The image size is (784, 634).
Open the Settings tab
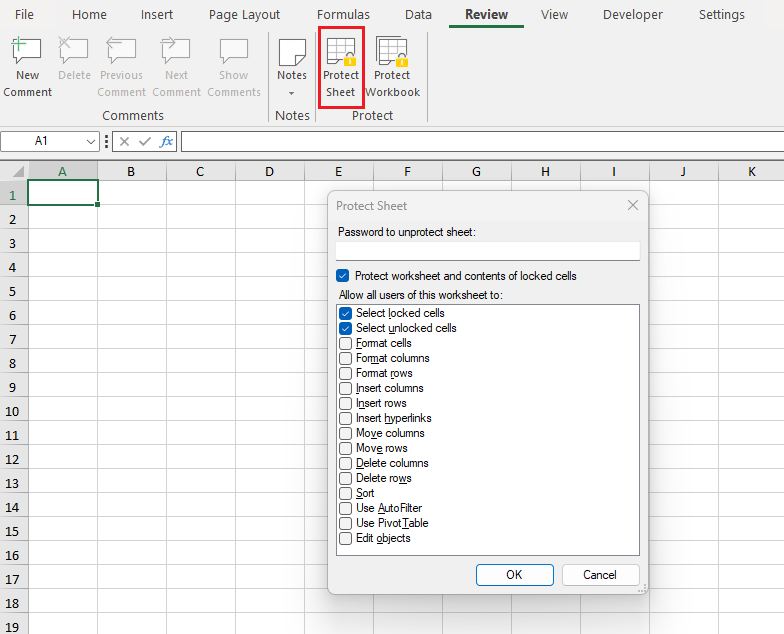(x=722, y=14)
